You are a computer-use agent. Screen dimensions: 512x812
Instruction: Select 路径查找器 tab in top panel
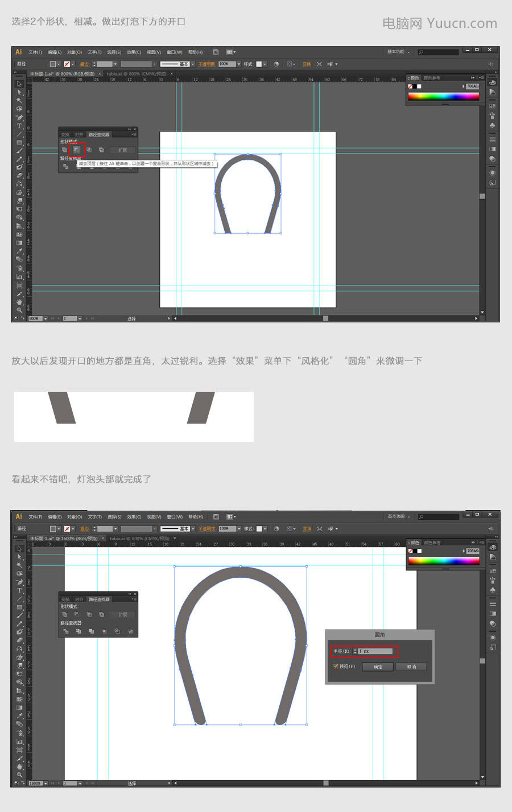coord(99,135)
